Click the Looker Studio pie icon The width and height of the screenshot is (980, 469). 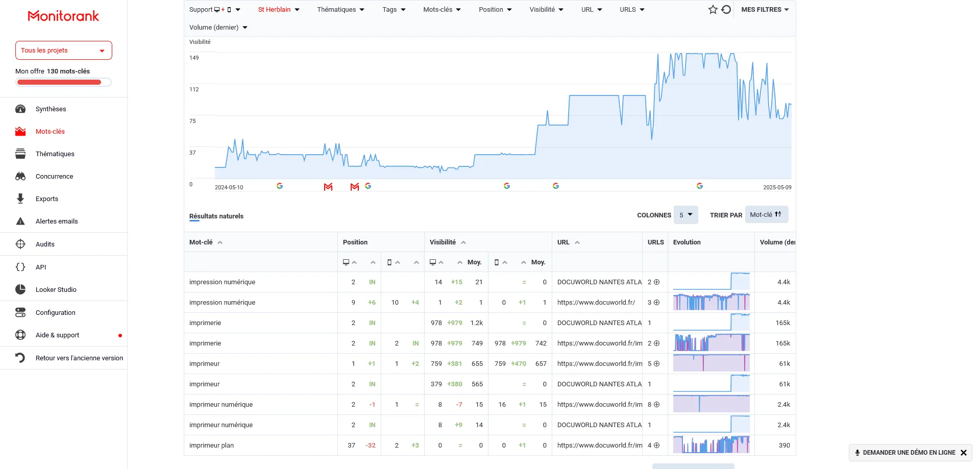(x=20, y=289)
